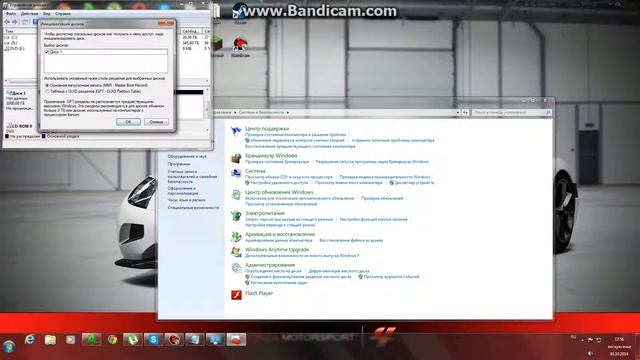Select the Диск 1 entry in lower pane

(x=21, y=101)
